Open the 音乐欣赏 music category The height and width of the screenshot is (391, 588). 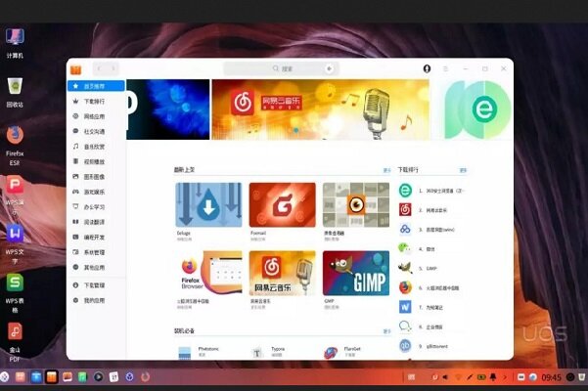click(x=94, y=147)
